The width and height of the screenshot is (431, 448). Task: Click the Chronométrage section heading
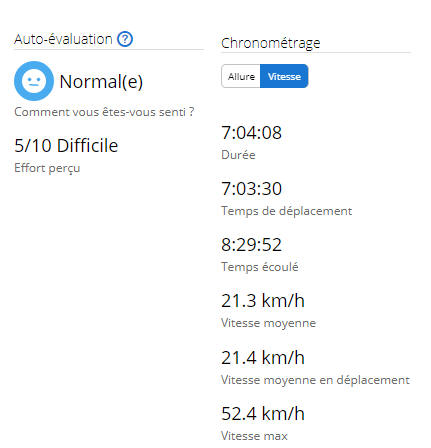[270, 43]
